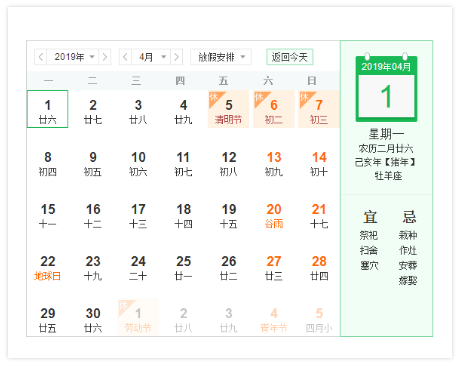
Task: Click the 休 holiday badge on April 6
Action: click(x=258, y=97)
